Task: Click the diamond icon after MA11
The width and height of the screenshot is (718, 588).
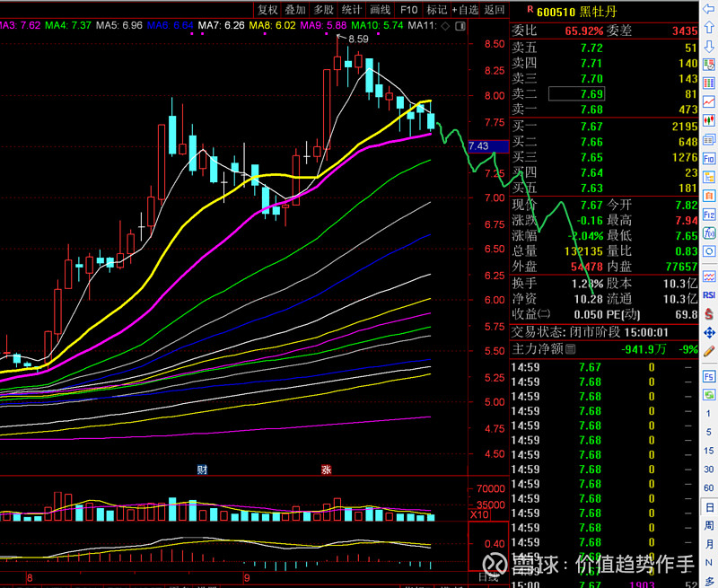Action: pyautogui.click(x=445, y=26)
